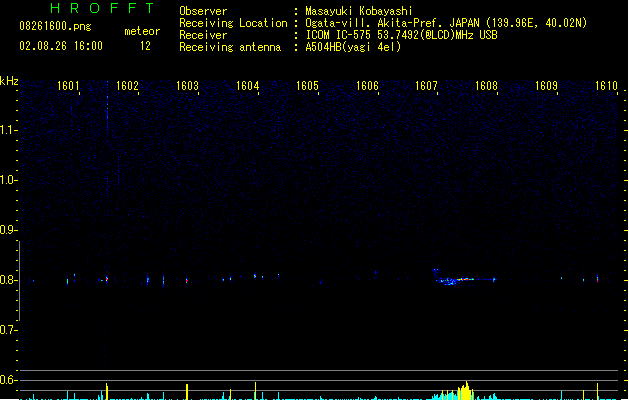The width and height of the screenshot is (629, 400).
Task: Click the kHz axis unit label
Action: (x=9, y=81)
